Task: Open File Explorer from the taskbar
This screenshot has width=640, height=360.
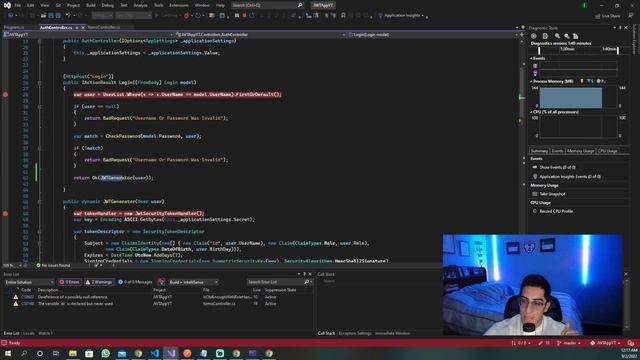Action: point(73,353)
